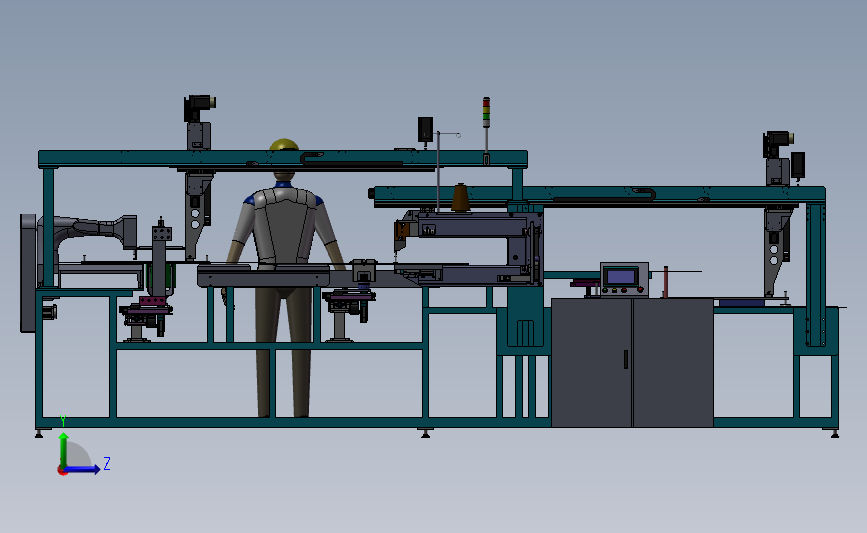Click the blue HMI touchscreen display
Image resolution: width=867 pixels, height=533 pixels.
pos(621,276)
